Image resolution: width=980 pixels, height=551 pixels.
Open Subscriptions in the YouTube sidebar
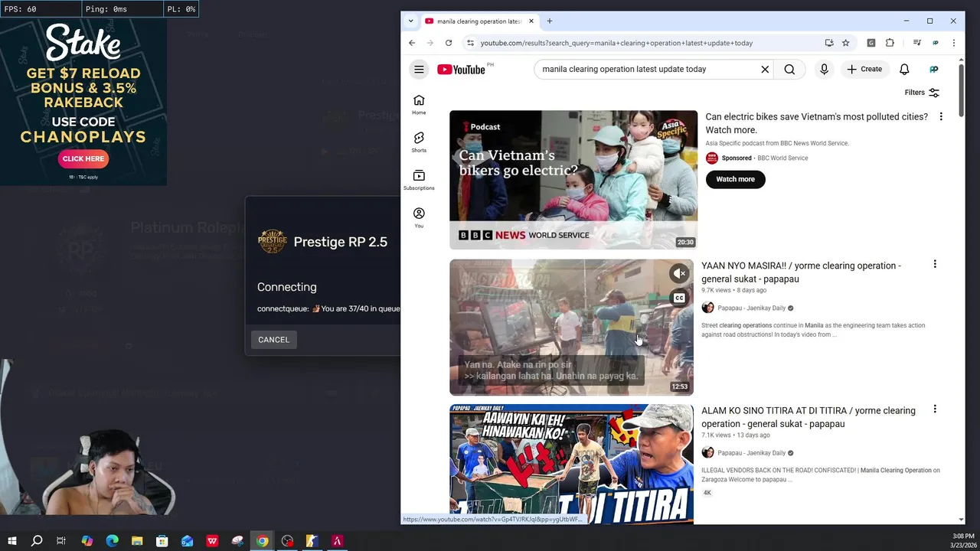[419, 180]
